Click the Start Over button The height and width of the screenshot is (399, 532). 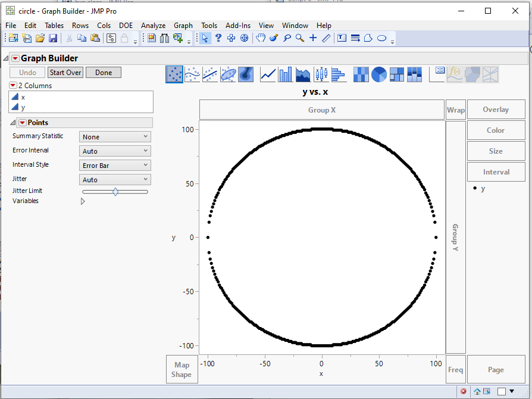(x=65, y=73)
